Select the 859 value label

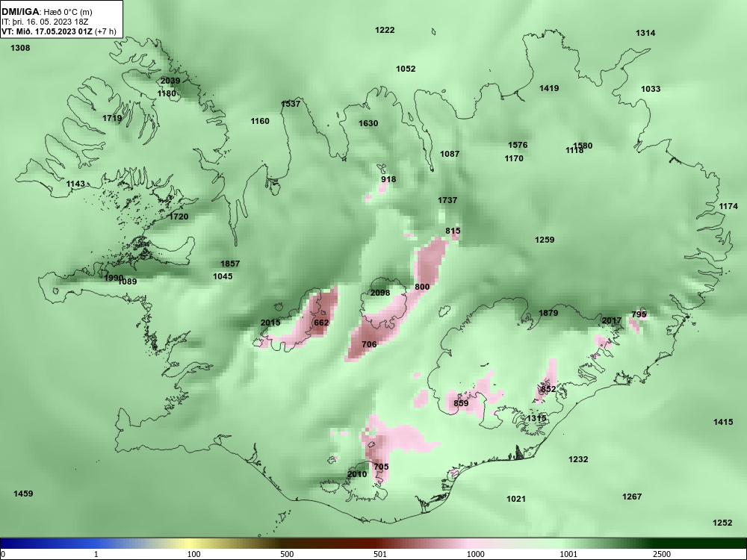coord(461,403)
